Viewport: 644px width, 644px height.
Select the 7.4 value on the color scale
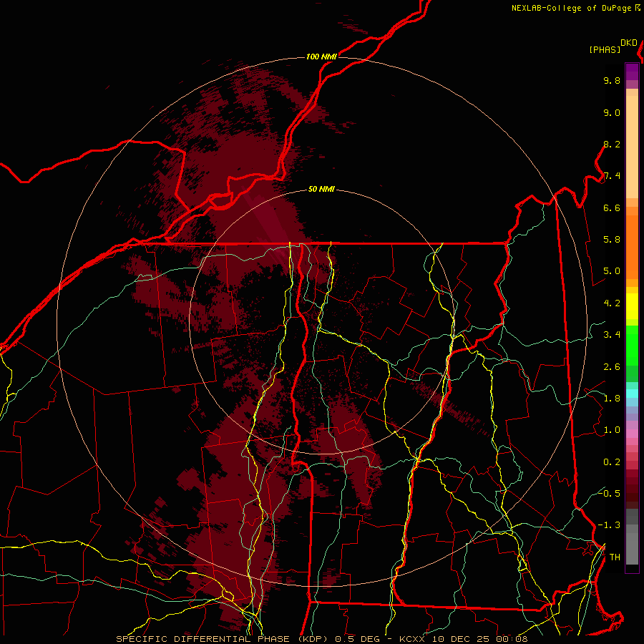[612, 176]
